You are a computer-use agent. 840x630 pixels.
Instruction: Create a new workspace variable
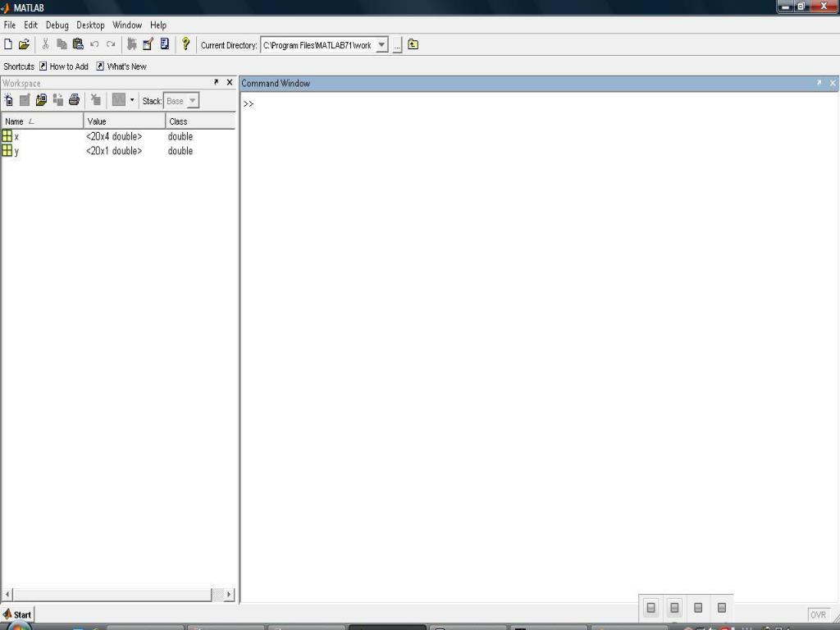[8, 100]
